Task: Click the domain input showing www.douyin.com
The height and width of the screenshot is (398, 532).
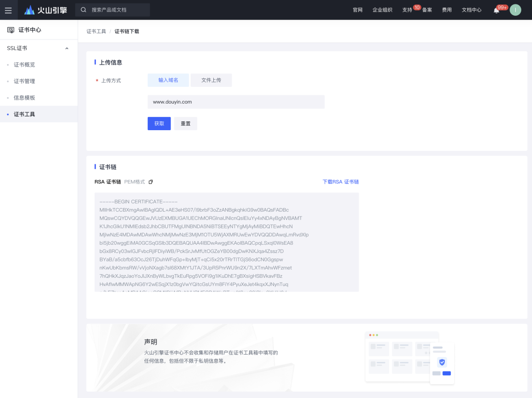Action: [x=235, y=102]
